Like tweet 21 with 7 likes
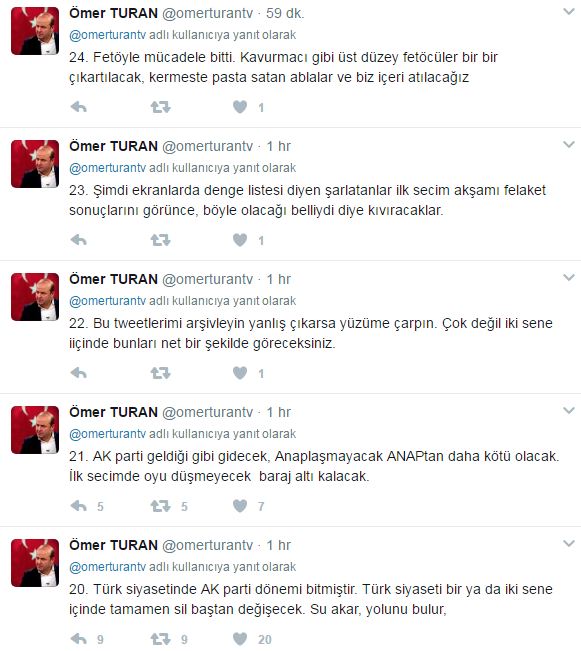581x651 pixels. 240,506
